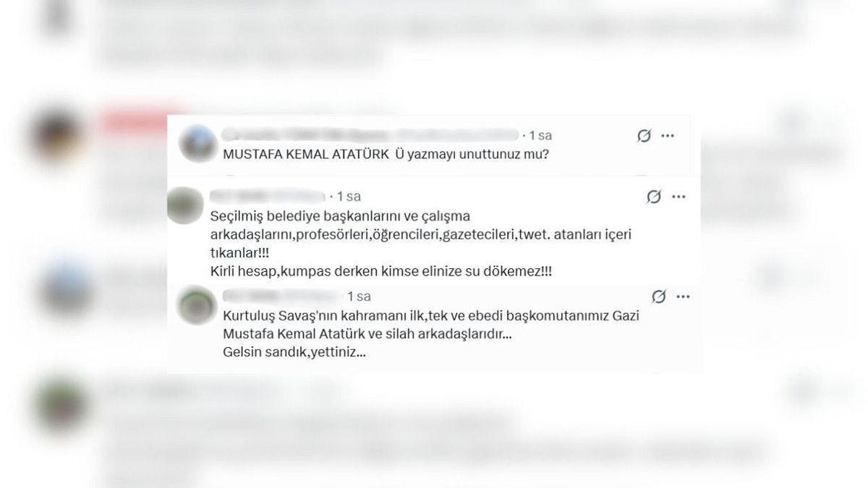Click Grok icon on the 'Ü yazmayı unuttunuz mu?' reply
Image resolution: width=868 pixels, height=488 pixels.
tap(644, 136)
